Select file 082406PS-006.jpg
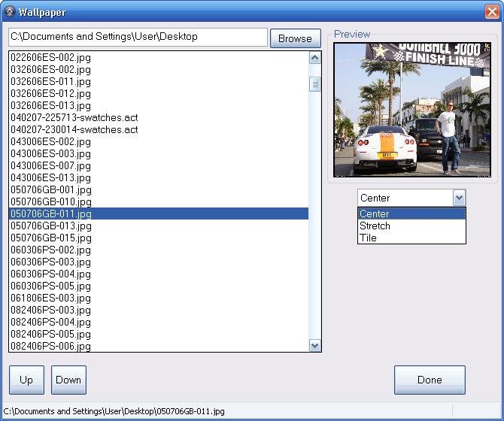This screenshot has width=504, height=421. tap(159, 346)
